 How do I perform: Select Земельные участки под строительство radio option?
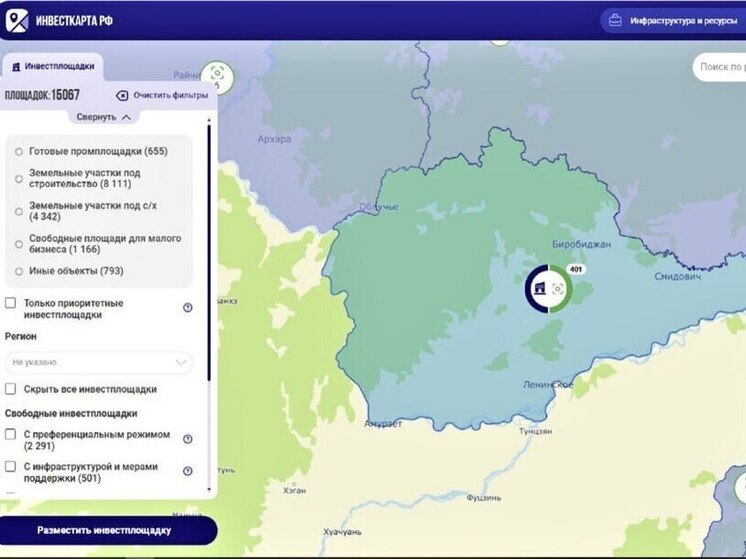[19, 178]
